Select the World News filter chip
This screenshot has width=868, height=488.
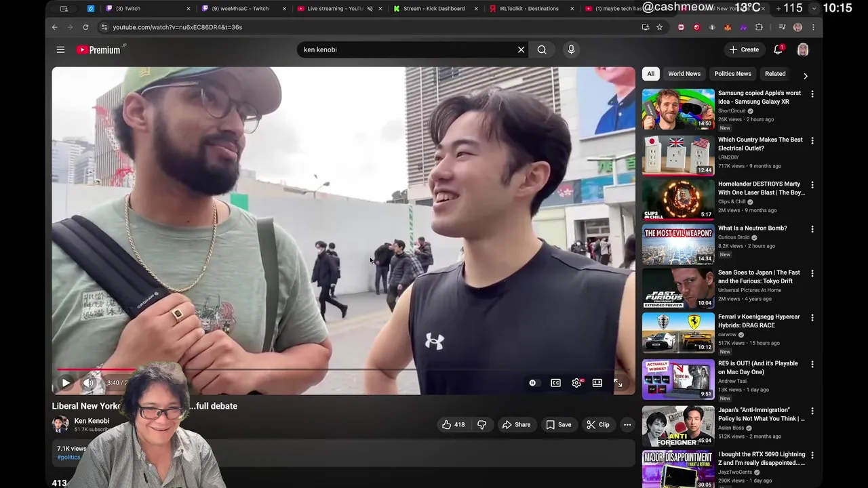pos(684,74)
